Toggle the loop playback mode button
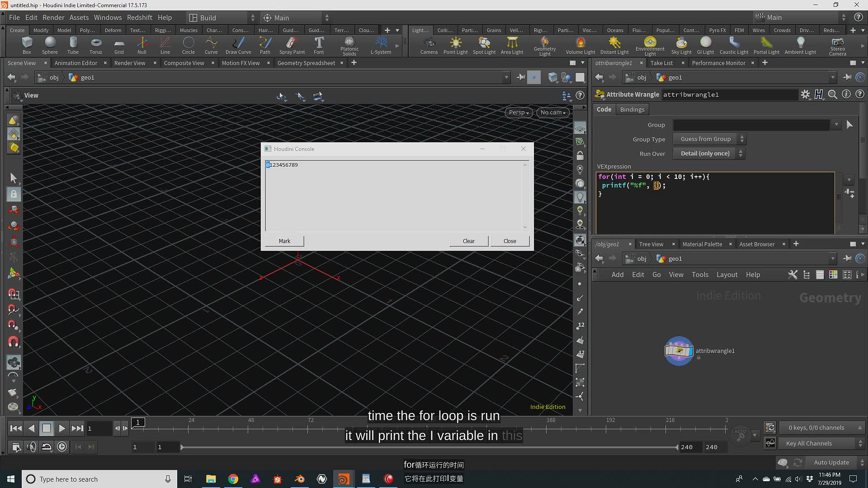Image resolution: width=868 pixels, height=488 pixels. [x=47, y=447]
